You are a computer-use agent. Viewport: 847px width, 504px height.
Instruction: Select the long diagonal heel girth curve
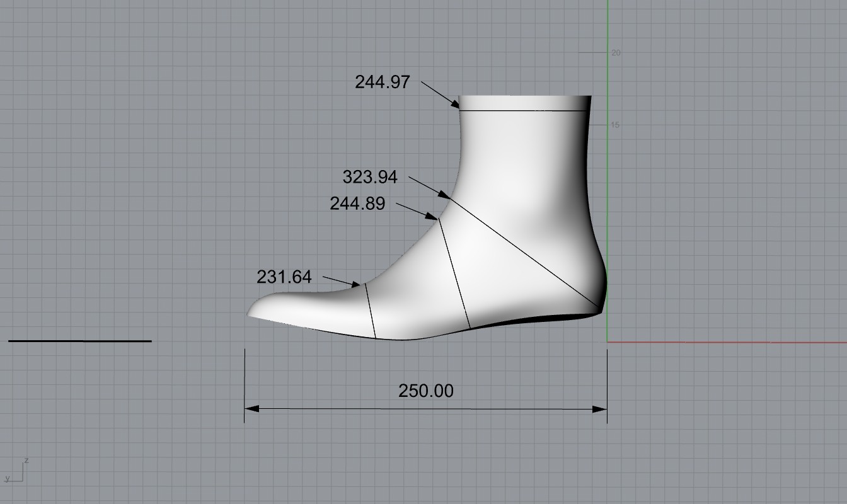pyautogui.click(x=523, y=253)
